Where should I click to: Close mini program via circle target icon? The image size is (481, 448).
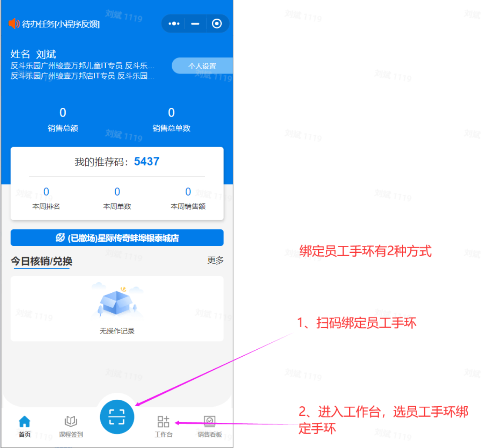click(x=217, y=23)
